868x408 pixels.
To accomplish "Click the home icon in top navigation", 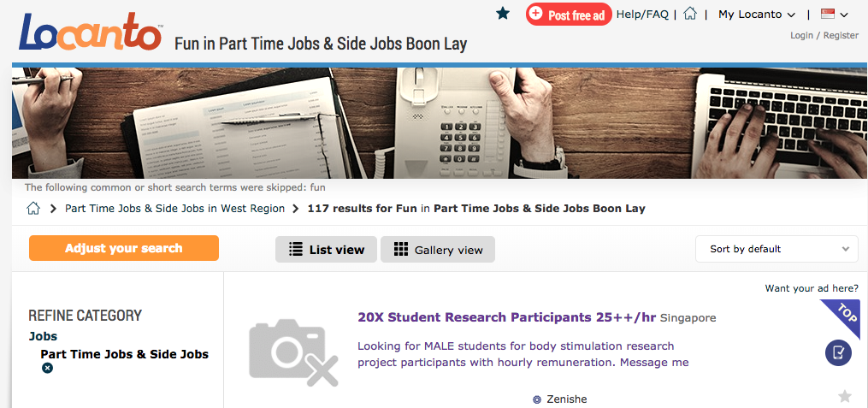I will (x=690, y=14).
